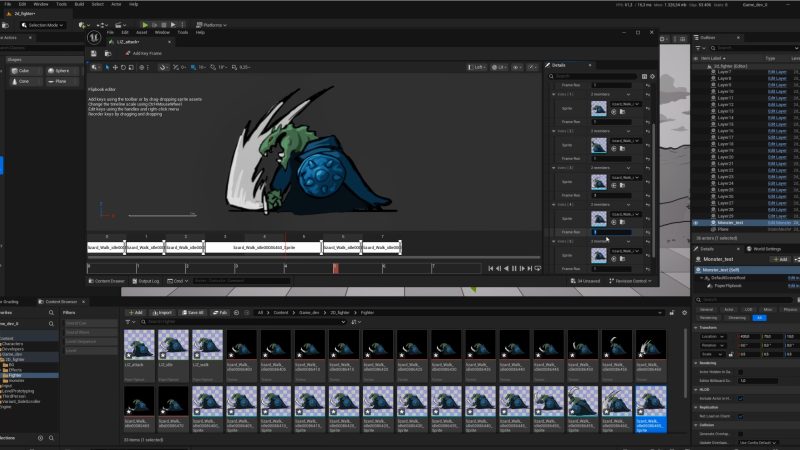Open the Asset menu in flipbook editor
The width and height of the screenshot is (800, 450).
pyautogui.click(x=141, y=32)
